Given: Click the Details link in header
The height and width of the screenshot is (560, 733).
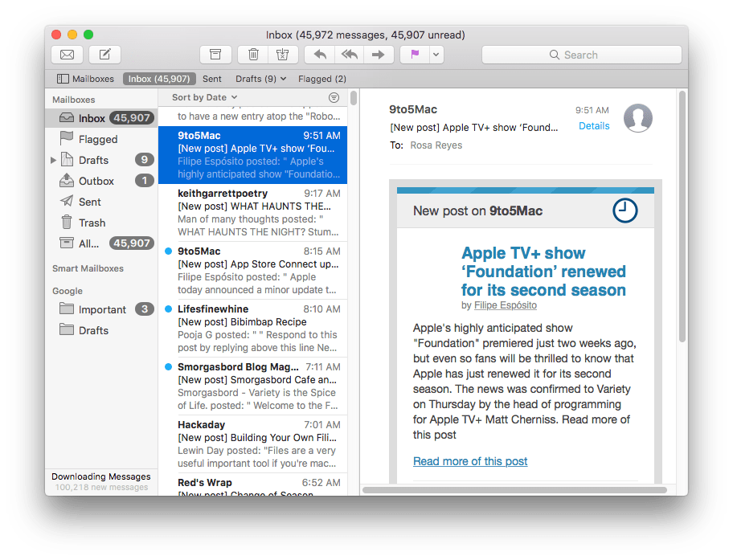Looking at the screenshot, I should [594, 126].
